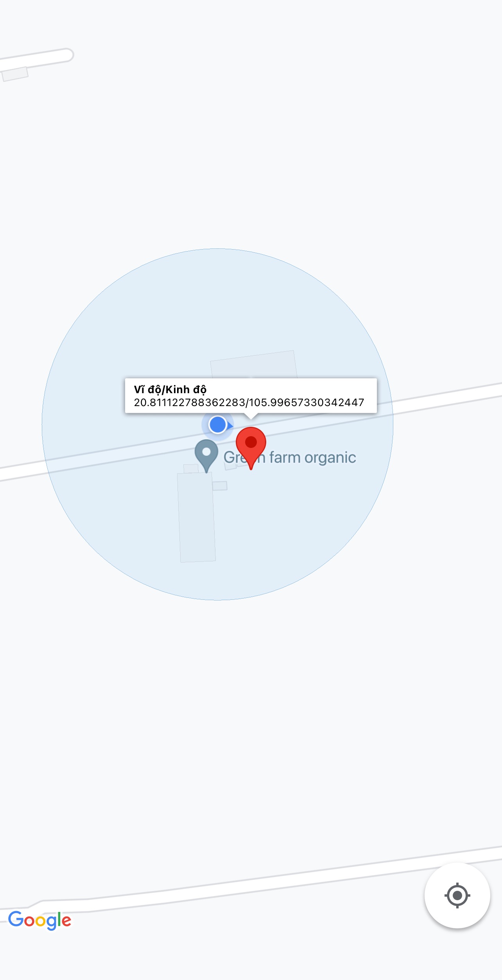This screenshot has height=980, width=502.
Task: Tap the blue heading arrow beside the location dot
Action: click(231, 425)
